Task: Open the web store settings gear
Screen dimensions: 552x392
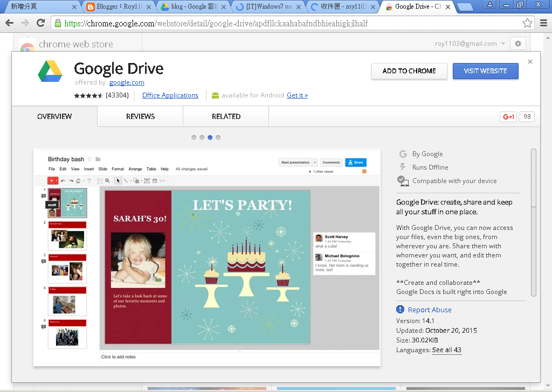Action: click(x=518, y=44)
